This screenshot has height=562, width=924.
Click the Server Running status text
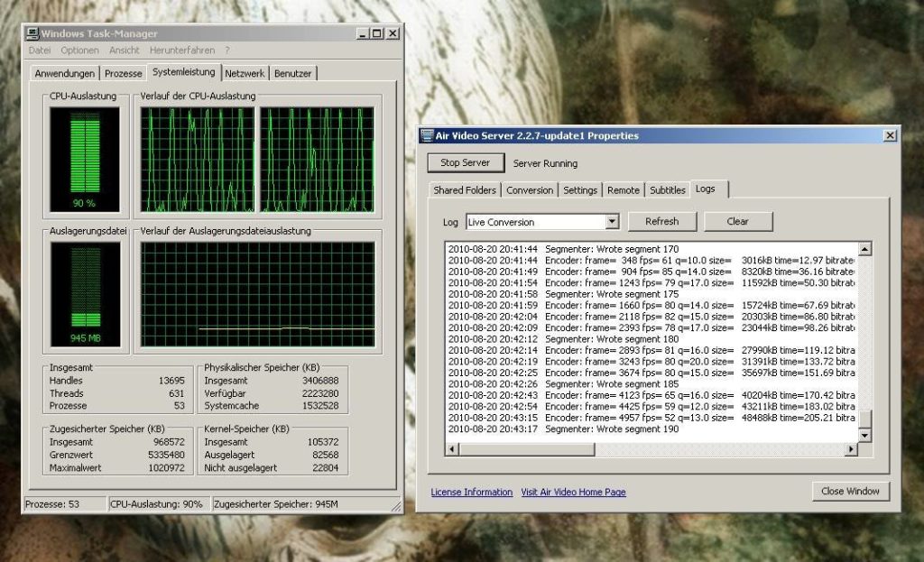coord(545,164)
